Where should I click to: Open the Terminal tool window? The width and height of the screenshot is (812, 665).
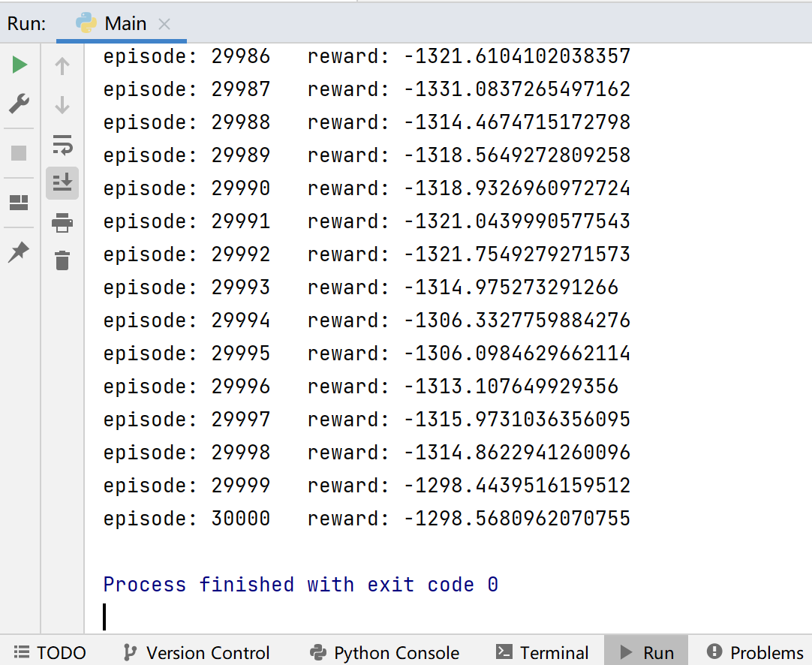pos(542,652)
